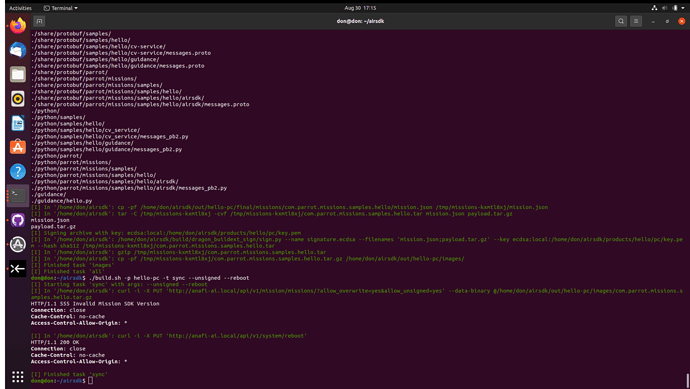Show Applications grid button
Viewport: 690px width, 389px height.
tap(18, 377)
